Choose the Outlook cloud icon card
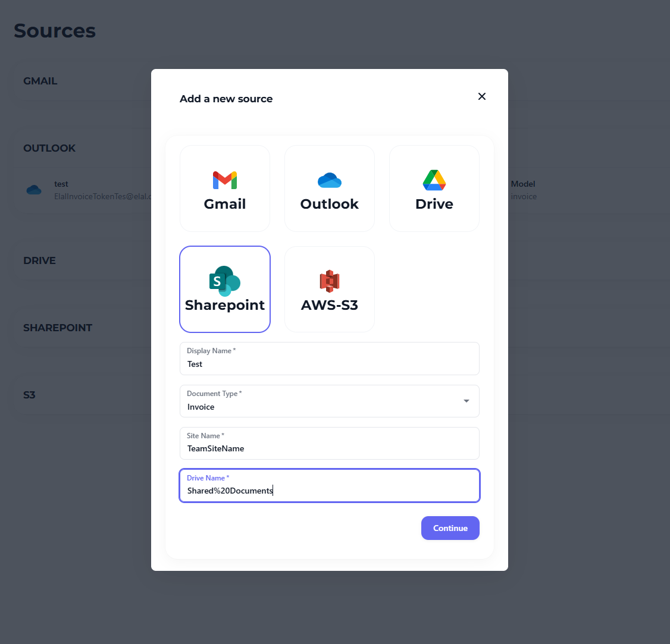This screenshot has width=670, height=644. pos(330,189)
